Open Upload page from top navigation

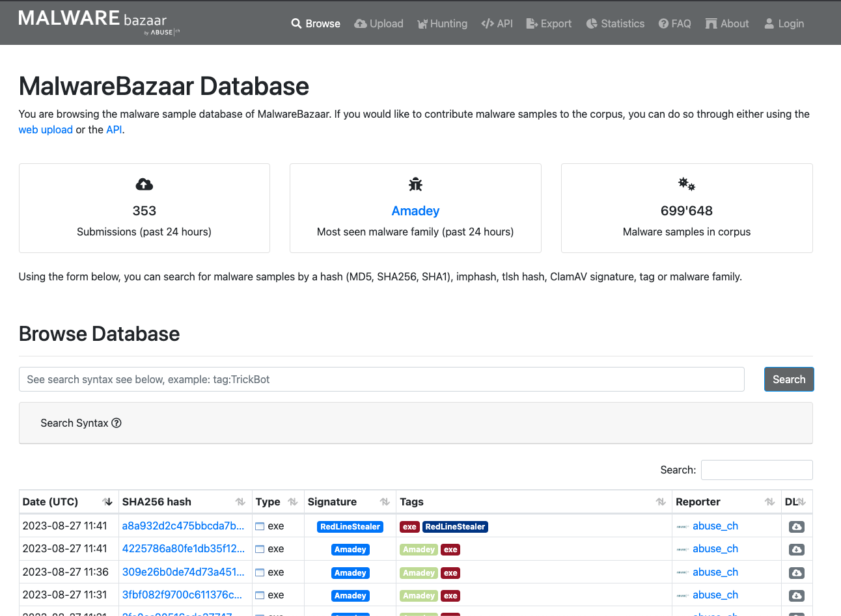379,23
